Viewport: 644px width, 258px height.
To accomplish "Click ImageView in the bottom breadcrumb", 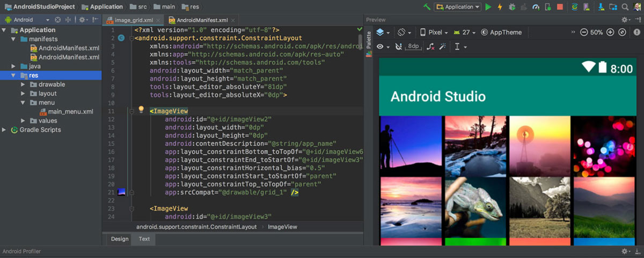I will [282, 227].
